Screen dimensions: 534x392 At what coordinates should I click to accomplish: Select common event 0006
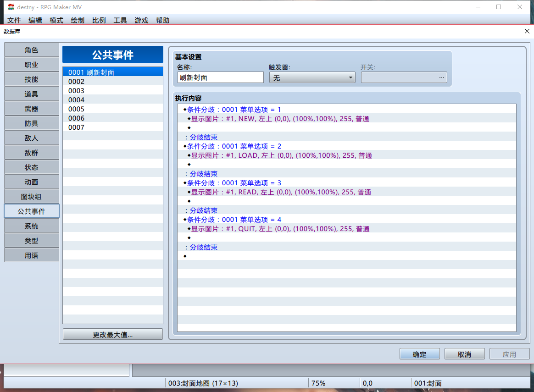click(x=113, y=118)
